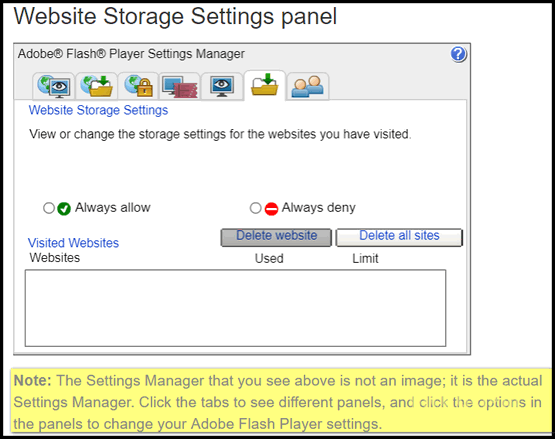The width and height of the screenshot is (555, 439).
Task: Click the green checkmark Always allow icon
Action: coord(64,209)
